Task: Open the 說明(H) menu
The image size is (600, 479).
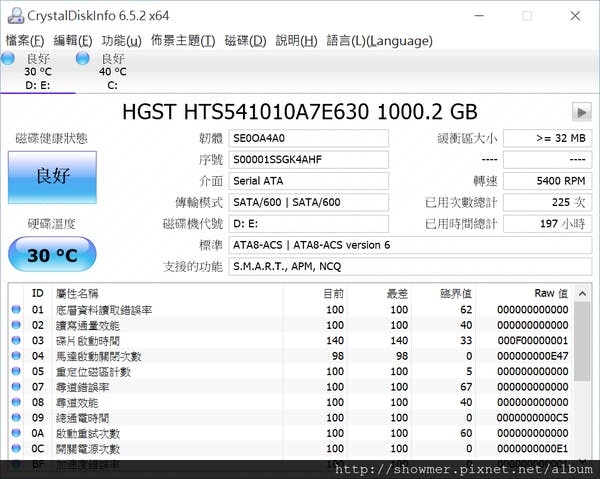Action: (x=296, y=41)
